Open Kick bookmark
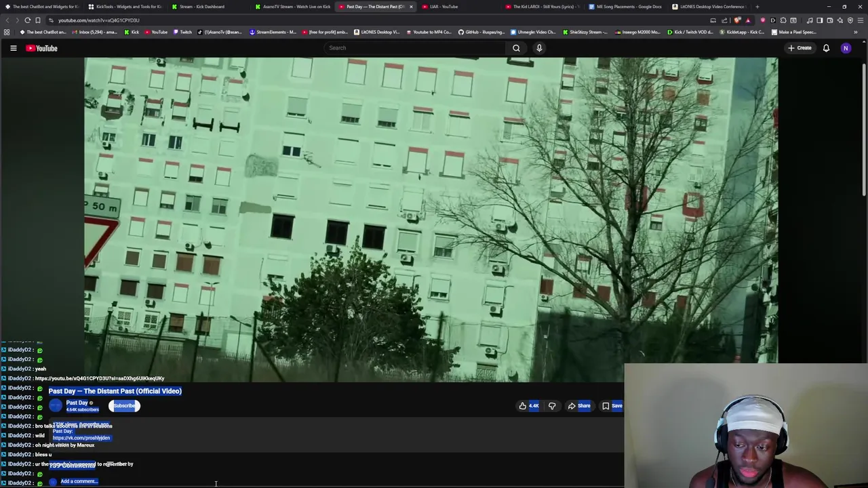 [132, 32]
